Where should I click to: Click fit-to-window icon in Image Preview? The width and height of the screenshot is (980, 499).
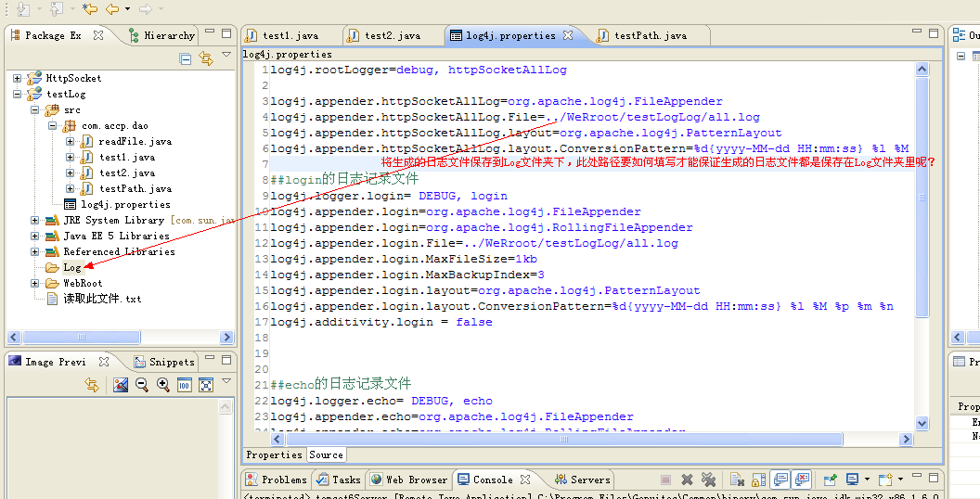pos(206,385)
